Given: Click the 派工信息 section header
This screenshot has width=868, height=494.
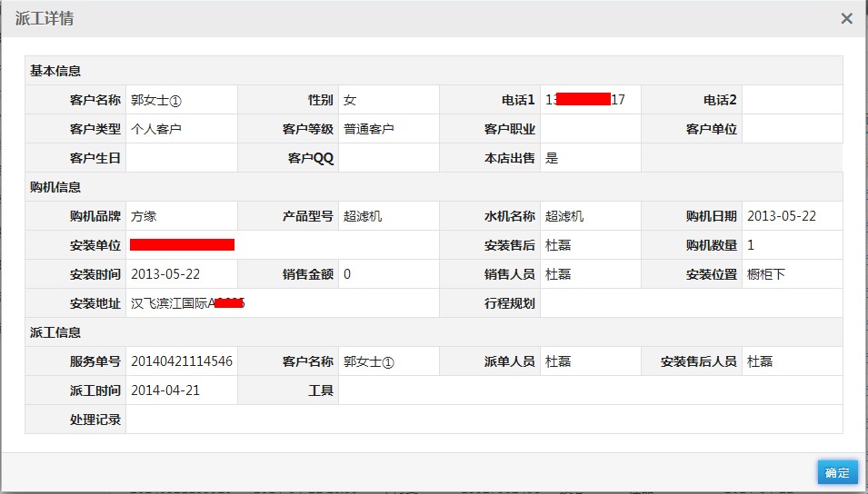Looking at the screenshot, I should click(x=55, y=332).
